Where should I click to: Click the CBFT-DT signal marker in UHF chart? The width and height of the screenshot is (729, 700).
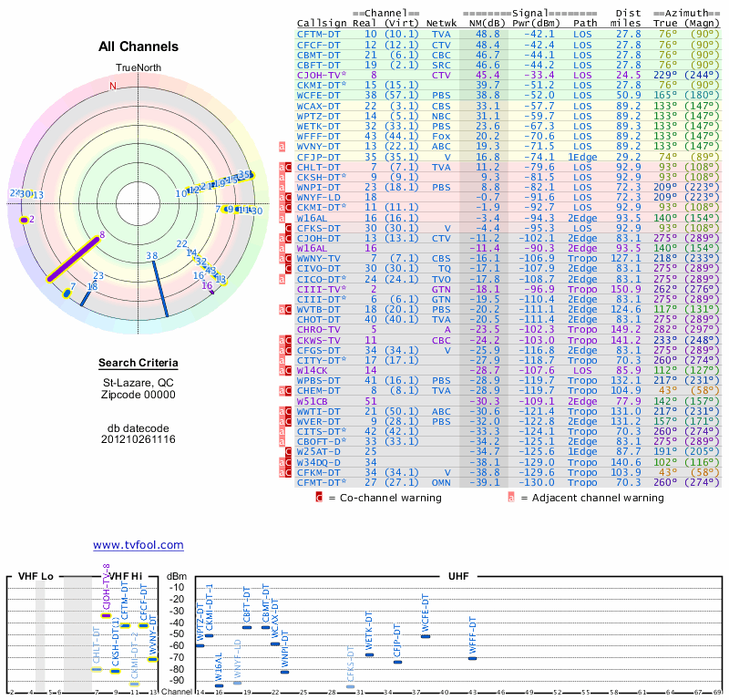point(247,627)
